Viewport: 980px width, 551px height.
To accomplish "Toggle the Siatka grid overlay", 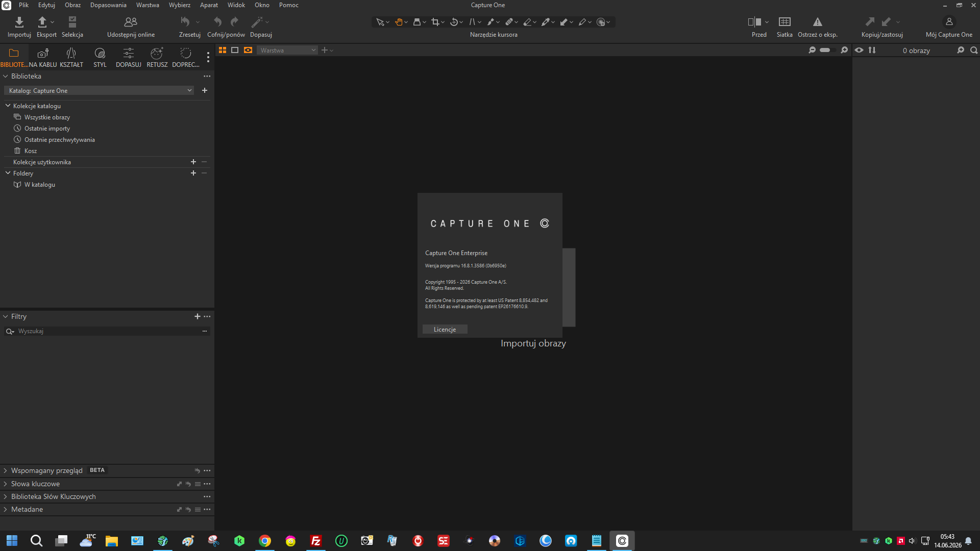I will pos(785,22).
